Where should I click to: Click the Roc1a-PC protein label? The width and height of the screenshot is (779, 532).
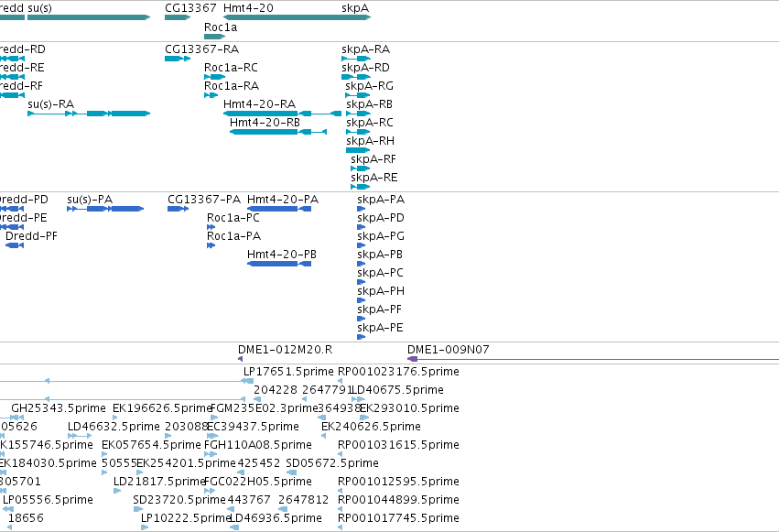click(233, 218)
